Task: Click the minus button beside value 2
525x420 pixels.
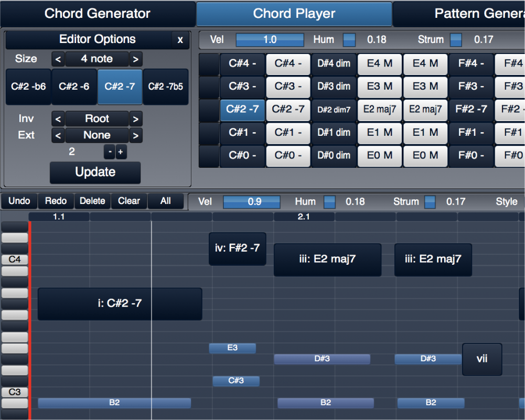Action: tap(110, 152)
